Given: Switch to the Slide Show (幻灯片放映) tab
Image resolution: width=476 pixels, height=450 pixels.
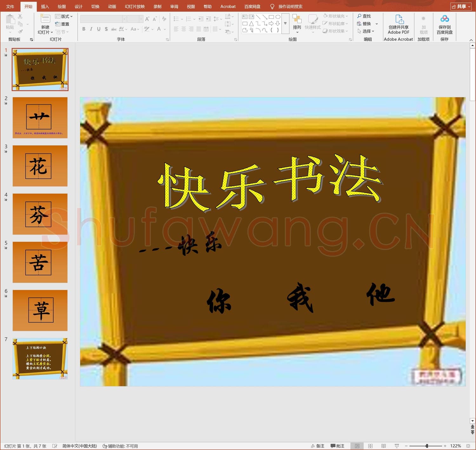Looking at the screenshot, I should [135, 6].
